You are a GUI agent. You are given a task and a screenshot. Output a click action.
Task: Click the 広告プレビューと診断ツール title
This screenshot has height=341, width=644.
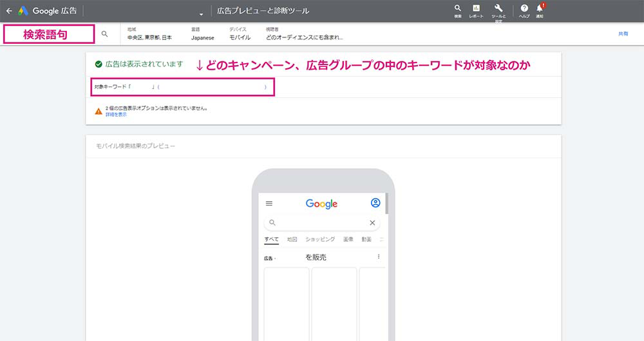point(263,11)
